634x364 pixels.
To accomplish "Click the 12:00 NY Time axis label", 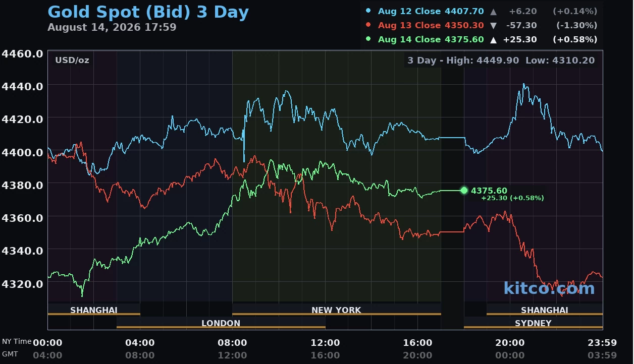I will click(x=325, y=343).
